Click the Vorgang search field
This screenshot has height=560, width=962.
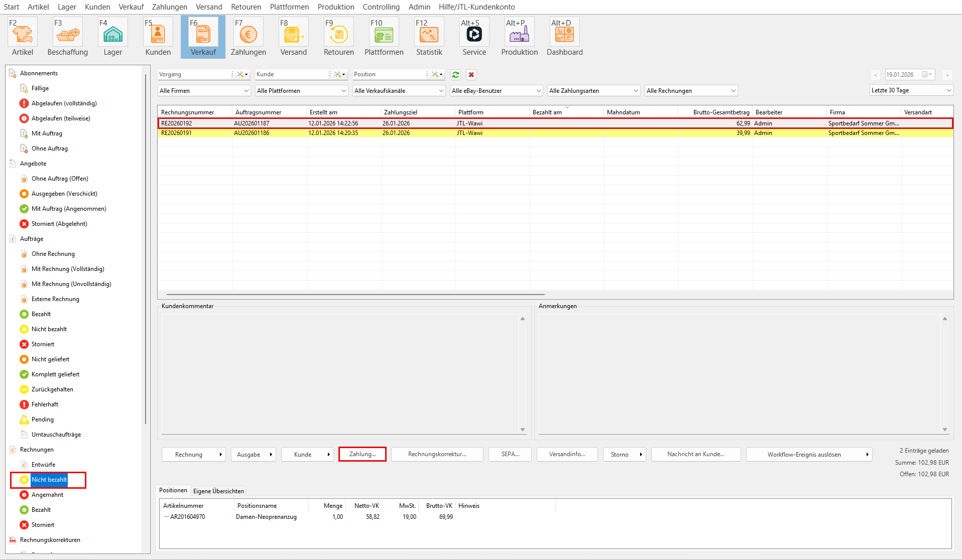pos(194,74)
